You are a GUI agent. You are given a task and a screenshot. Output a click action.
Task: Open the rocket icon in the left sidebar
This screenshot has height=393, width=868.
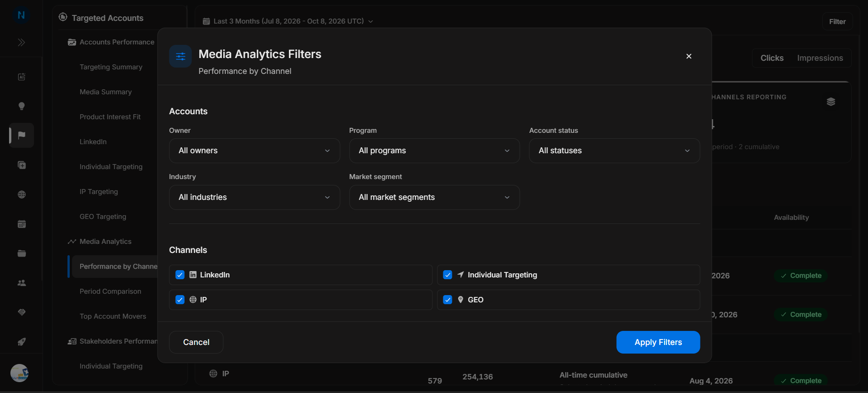[21, 342]
